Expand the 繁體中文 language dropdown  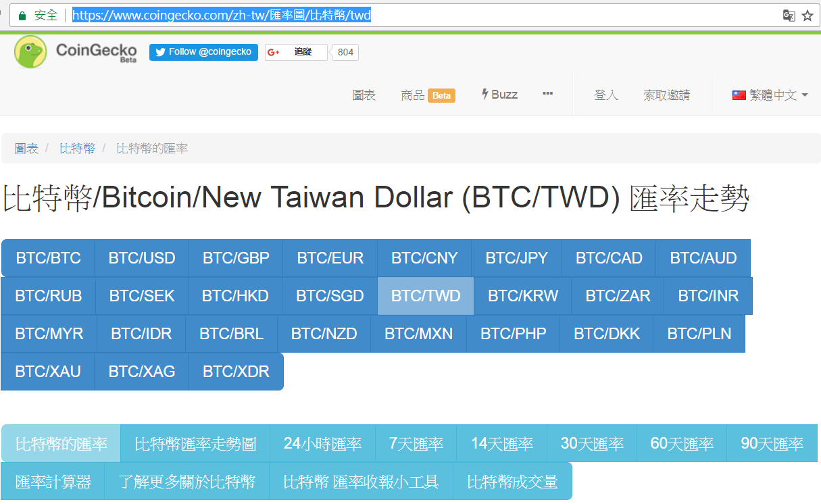point(772,95)
